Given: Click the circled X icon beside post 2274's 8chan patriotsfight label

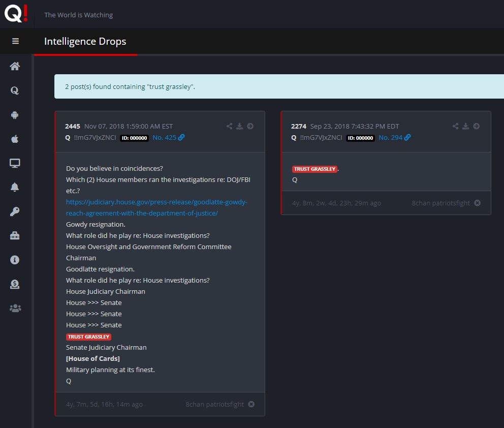Looking at the screenshot, I should pyautogui.click(x=478, y=203).
